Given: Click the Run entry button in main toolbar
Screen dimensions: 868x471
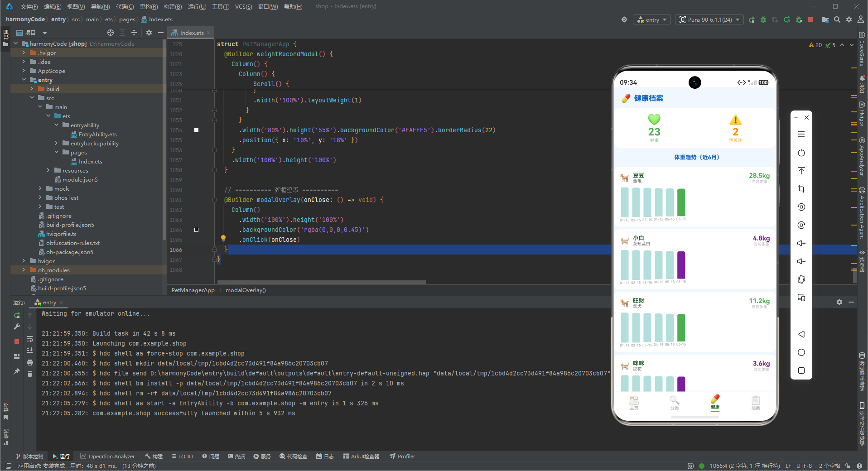Looking at the screenshot, I should point(752,19).
